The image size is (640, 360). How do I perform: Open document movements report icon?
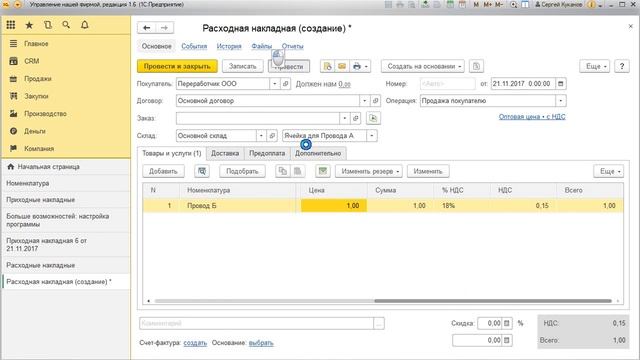(327, 66)
